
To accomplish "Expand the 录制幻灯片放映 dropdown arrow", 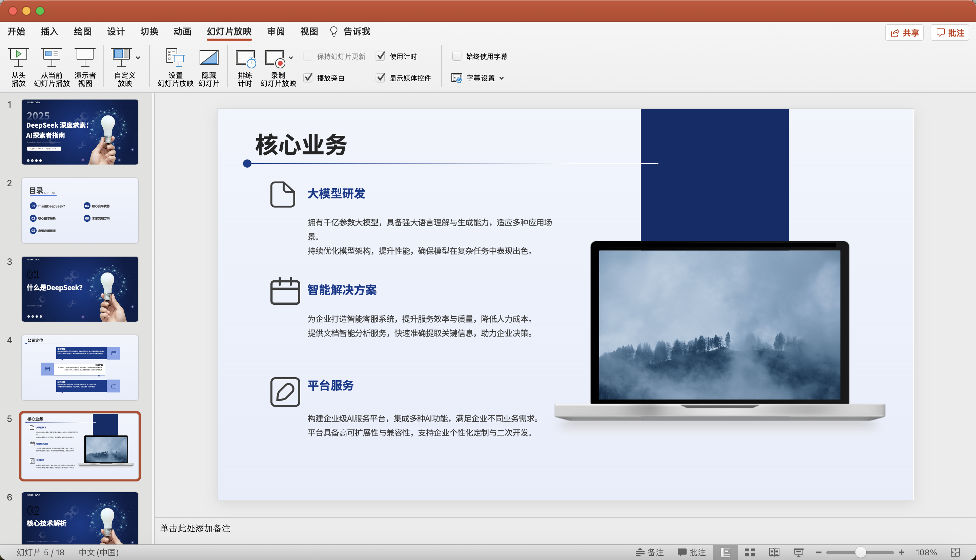I will pyautogui.click(x=291, y=58).
